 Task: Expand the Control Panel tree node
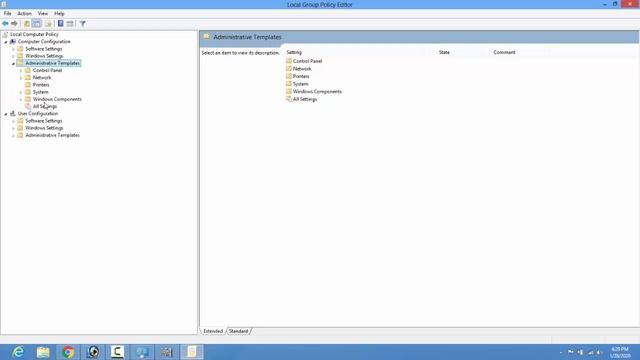21,71
